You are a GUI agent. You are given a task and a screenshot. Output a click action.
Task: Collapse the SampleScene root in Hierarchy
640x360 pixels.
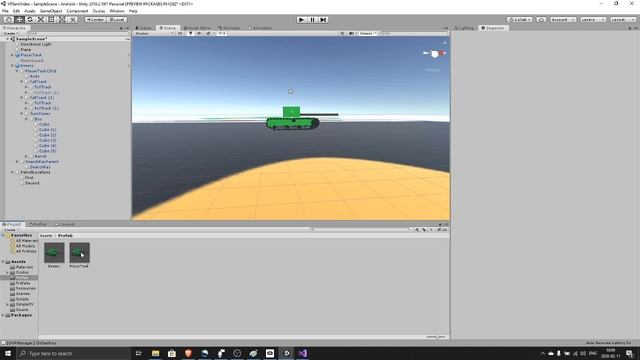click(x=7, y=39)
